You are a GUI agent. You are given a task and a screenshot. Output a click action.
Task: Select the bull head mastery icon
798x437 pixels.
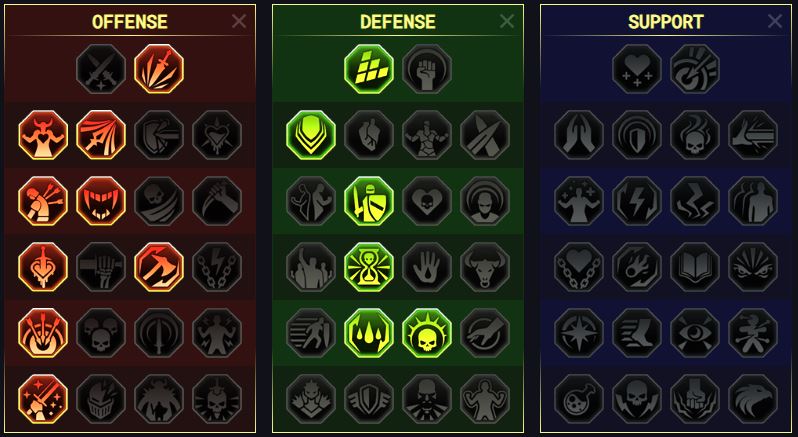tap(485, 267)
